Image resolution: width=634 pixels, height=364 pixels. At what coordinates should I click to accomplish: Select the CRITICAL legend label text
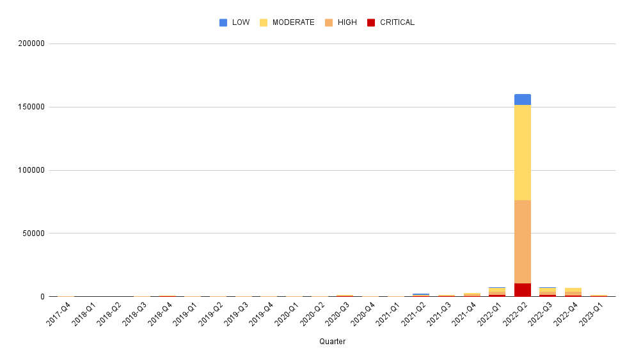pos(397,22)
